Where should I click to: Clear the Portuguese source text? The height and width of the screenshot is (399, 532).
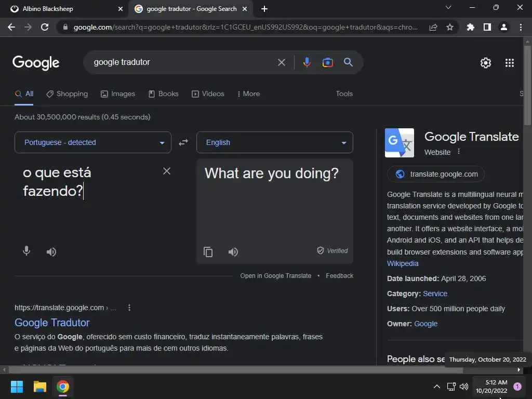(x=167, y=171)
